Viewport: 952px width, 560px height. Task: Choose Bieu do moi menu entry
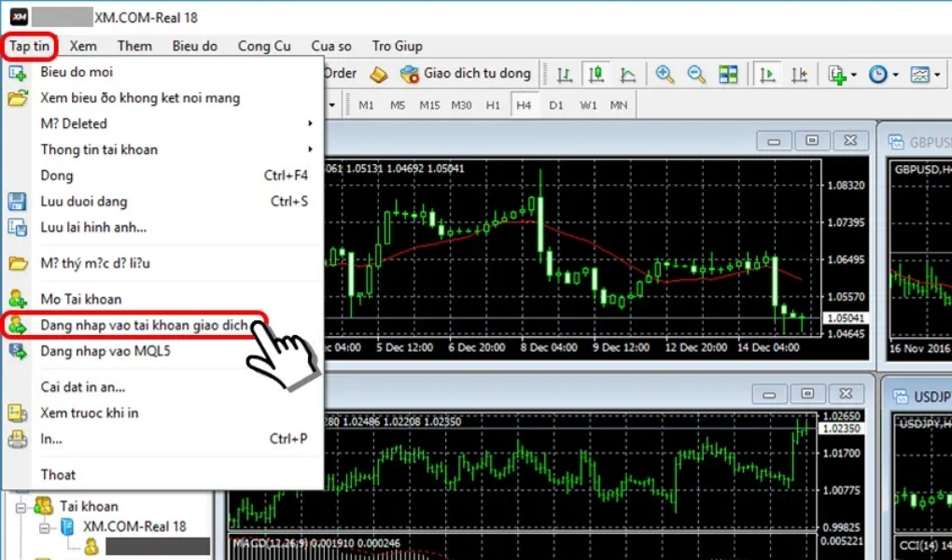point(162,72)
